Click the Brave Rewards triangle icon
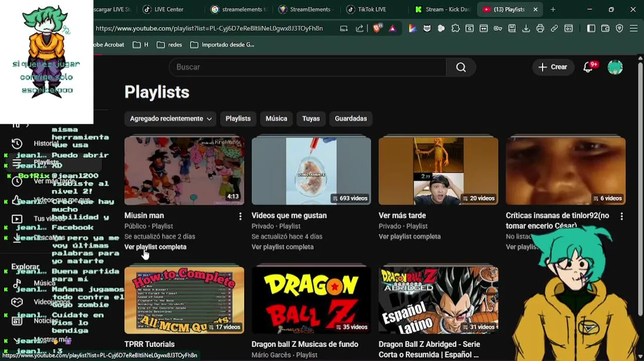This screenshot has height=361, width=644. click(392, 29)
